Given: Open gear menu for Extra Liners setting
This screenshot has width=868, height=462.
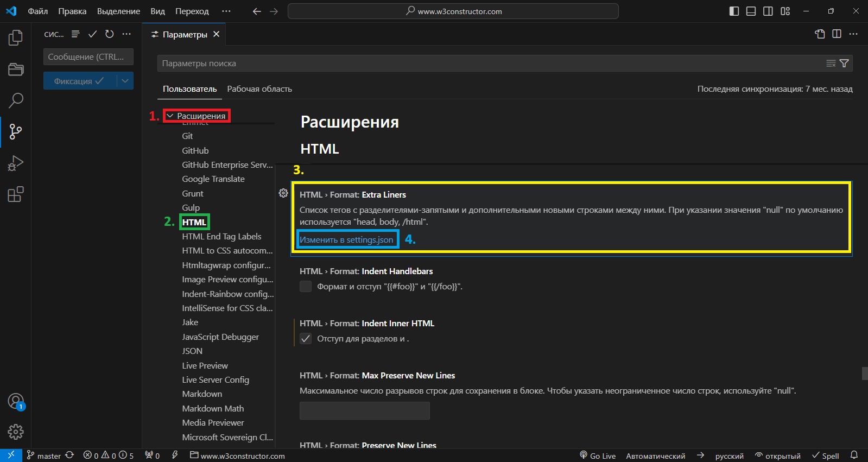Looking at the screenshot, I should pos(283,193).
